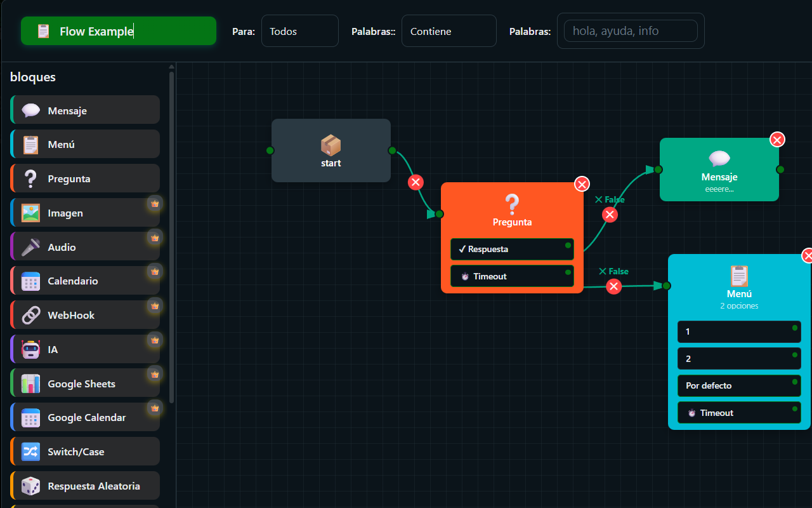Click the "bloques" sidebar heading
The image size is (812, 508).
point(33,77)
